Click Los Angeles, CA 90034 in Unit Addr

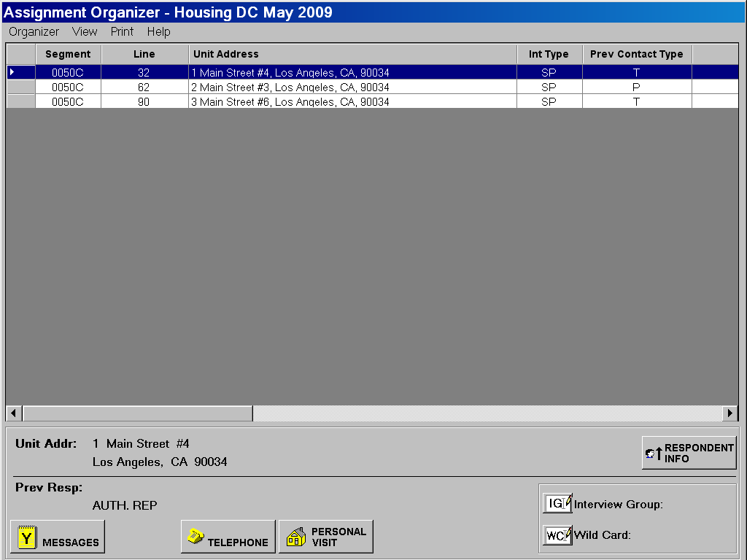point(160,462)
